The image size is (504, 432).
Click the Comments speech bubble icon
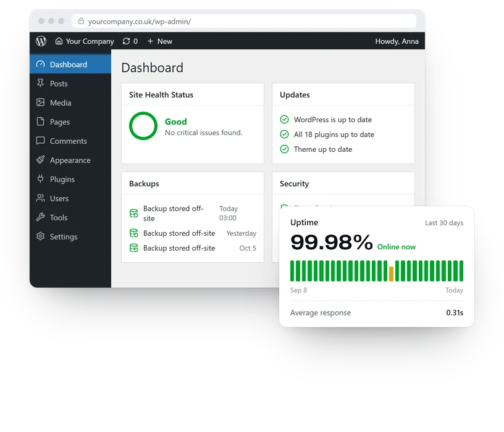click(x=41, y=141)
